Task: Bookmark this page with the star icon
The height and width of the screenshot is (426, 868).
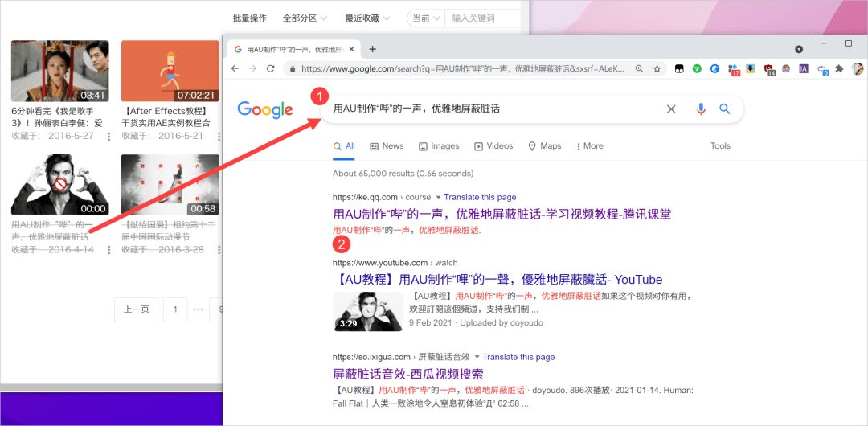Action: (x=657, y=68)
